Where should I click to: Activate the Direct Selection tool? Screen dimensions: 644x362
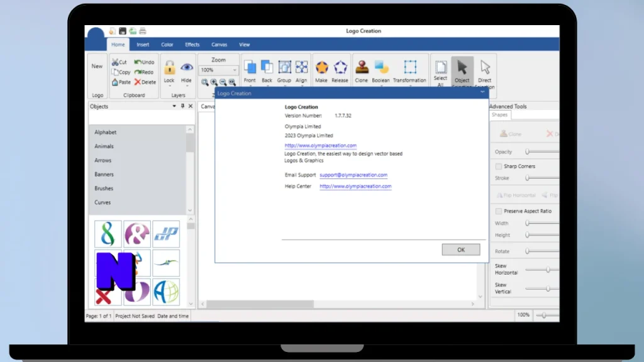485,72
